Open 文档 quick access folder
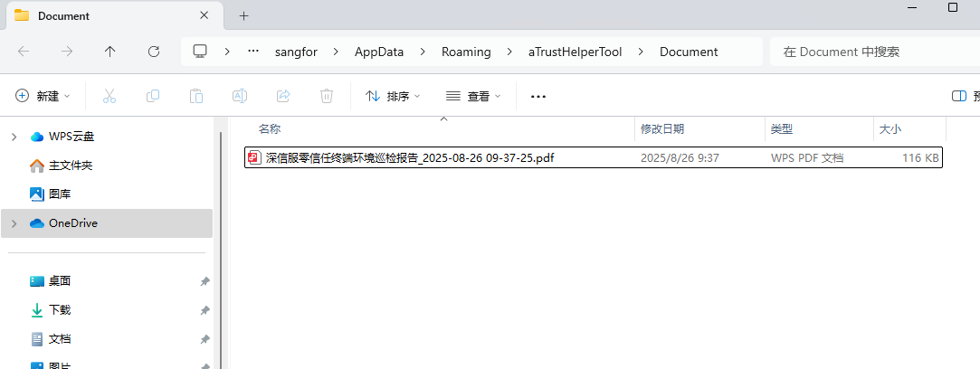Image resolution: width=980 pixels, height=369 pixels. [x=60, y=339]
